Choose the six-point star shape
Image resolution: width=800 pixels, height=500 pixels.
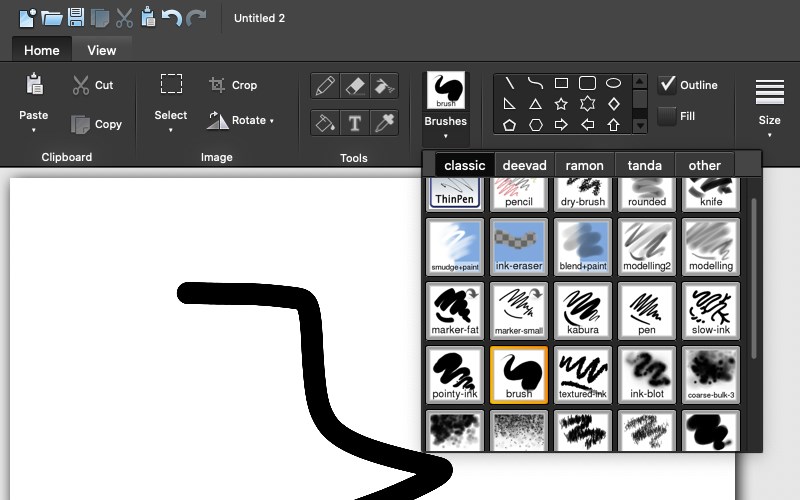[x=587, y=104]
